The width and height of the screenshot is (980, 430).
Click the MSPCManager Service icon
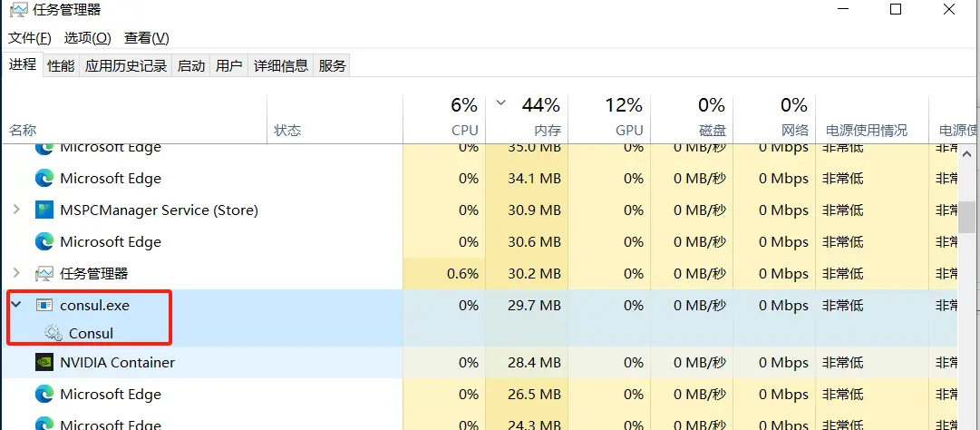[44, 210]
